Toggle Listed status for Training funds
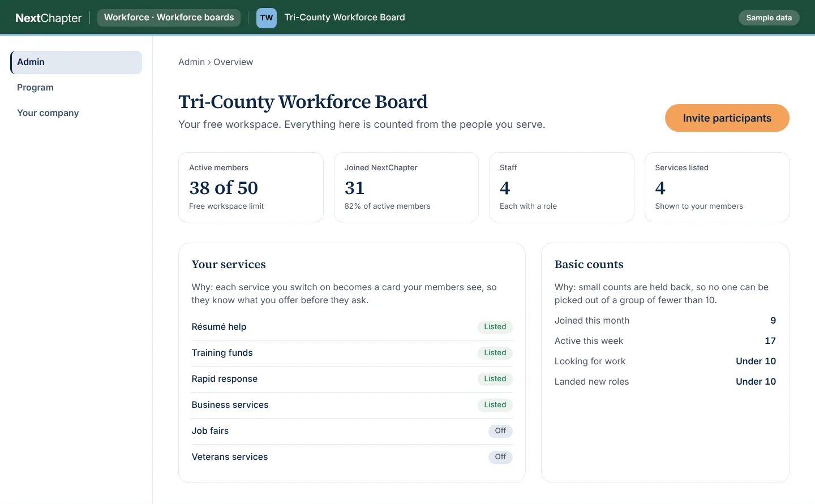 click(x=495, y=353)
